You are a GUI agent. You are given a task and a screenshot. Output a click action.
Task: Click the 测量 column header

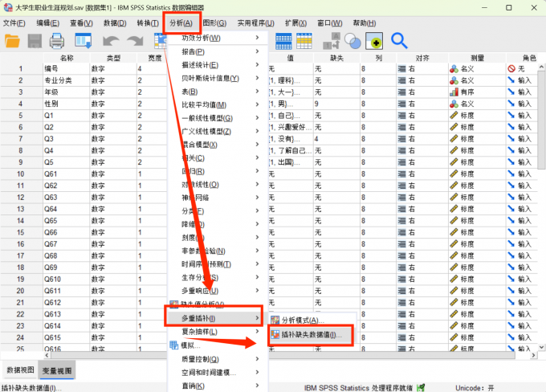(477, 58)
